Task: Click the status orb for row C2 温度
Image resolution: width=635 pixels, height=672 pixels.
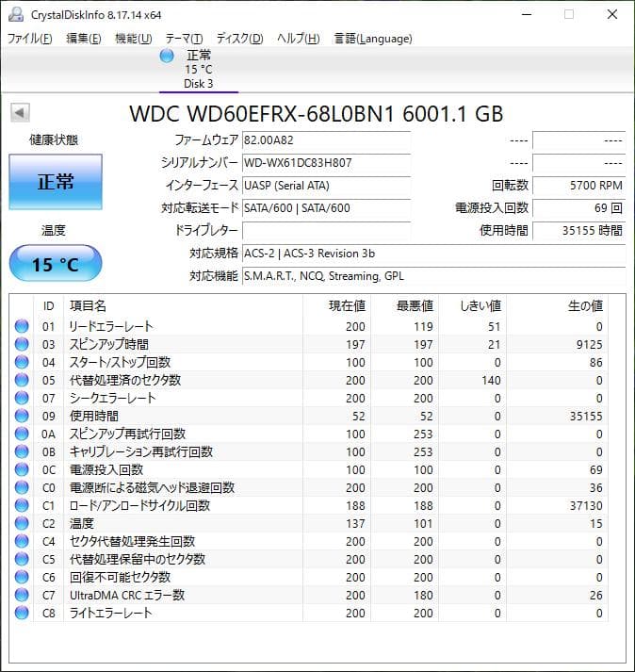Action: 22,523
